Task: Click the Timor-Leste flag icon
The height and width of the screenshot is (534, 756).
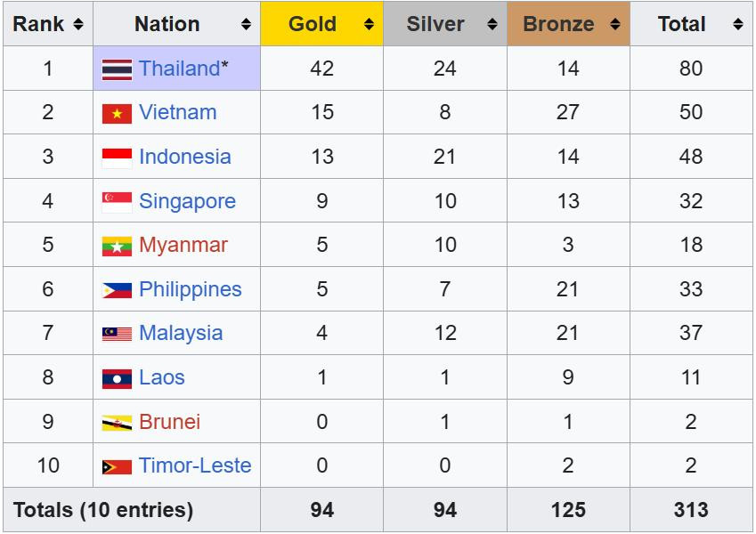Action: 117,466
